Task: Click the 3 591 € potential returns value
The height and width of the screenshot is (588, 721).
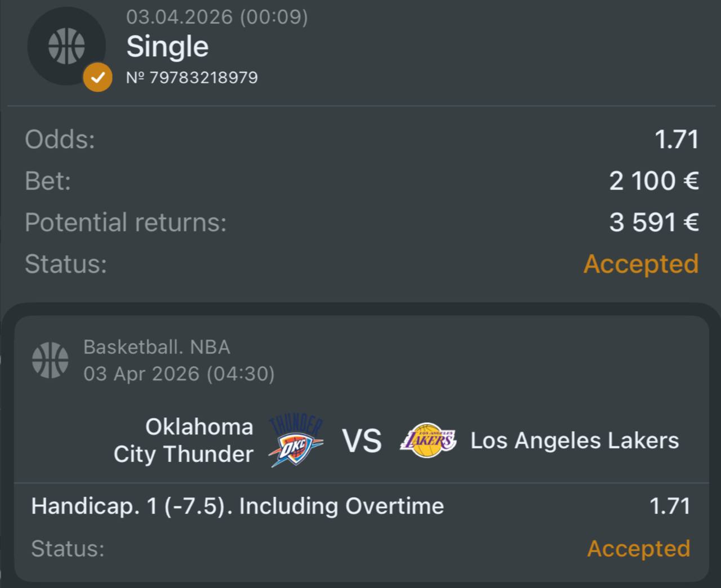Action: pyautogui.click(x=653, y=222)
